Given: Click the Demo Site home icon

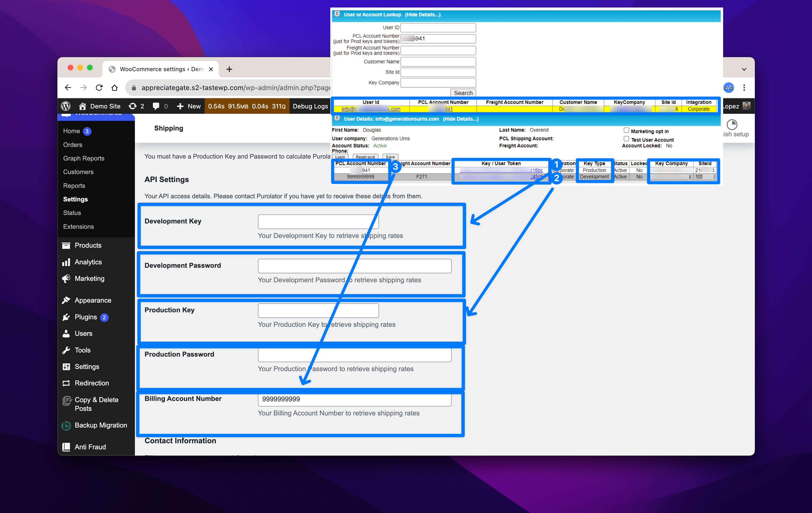Looking at the screenshot, I should (x=82, y=106).
